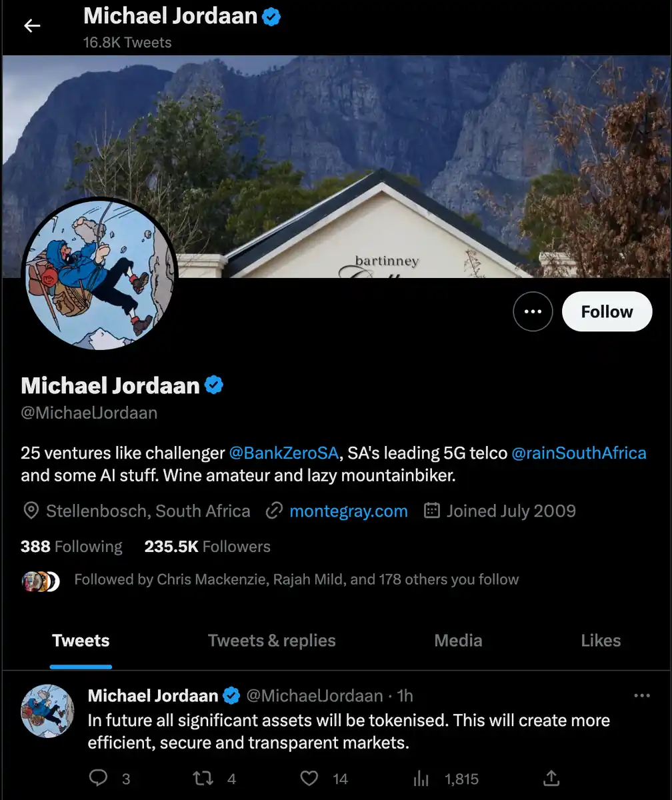This screenshot has height=800, width=672.
Task: Share the tweet with the upload arrow icon
Action: click(x=551, y=778)
